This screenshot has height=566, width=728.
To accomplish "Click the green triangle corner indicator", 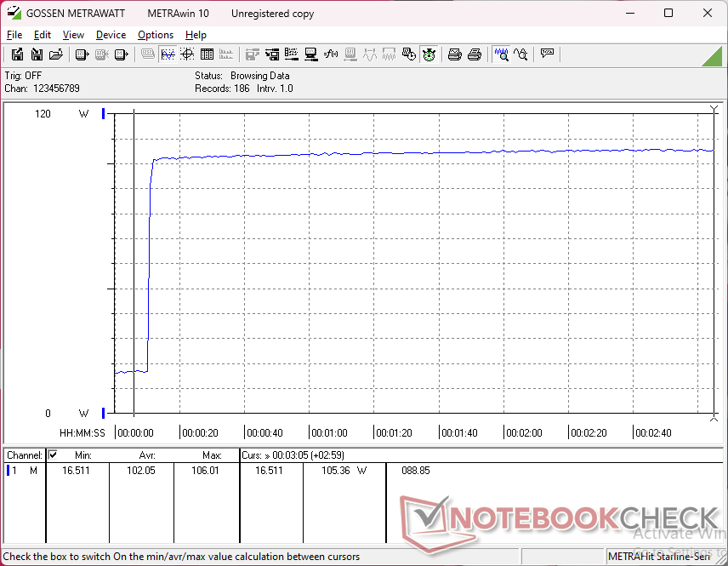I will 714,58.
